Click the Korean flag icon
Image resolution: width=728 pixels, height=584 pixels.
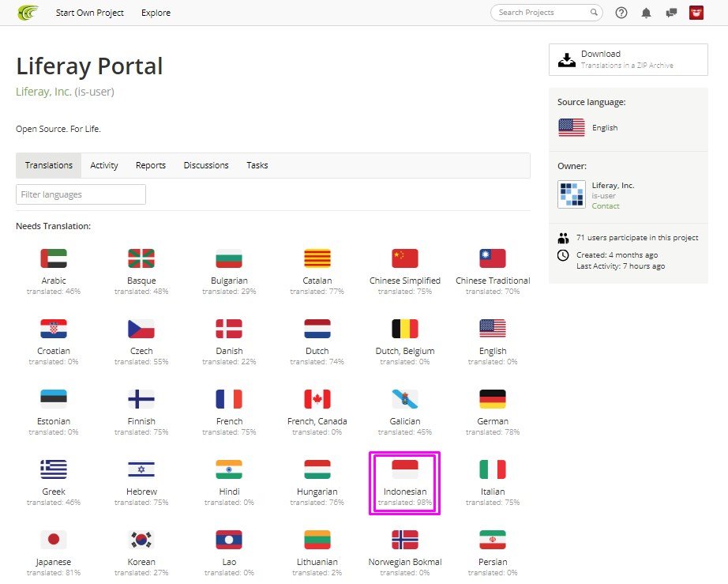click(x=141, y=540)
